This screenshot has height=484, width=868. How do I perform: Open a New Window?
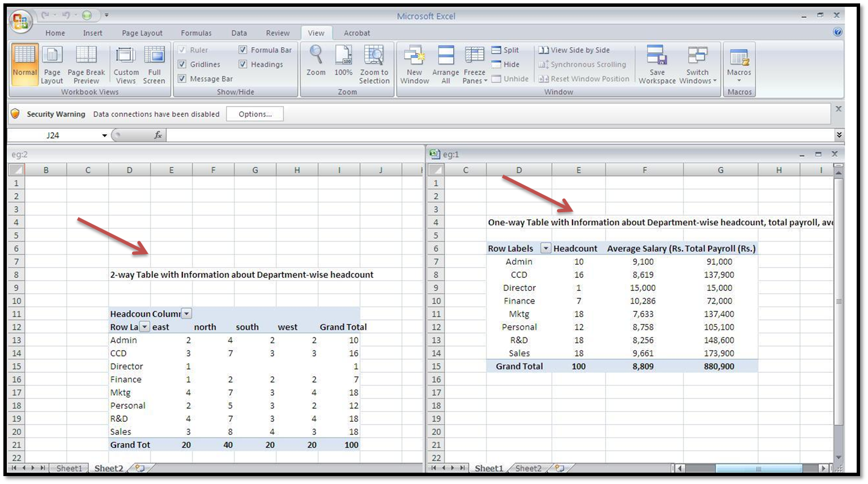pos(415,65)
